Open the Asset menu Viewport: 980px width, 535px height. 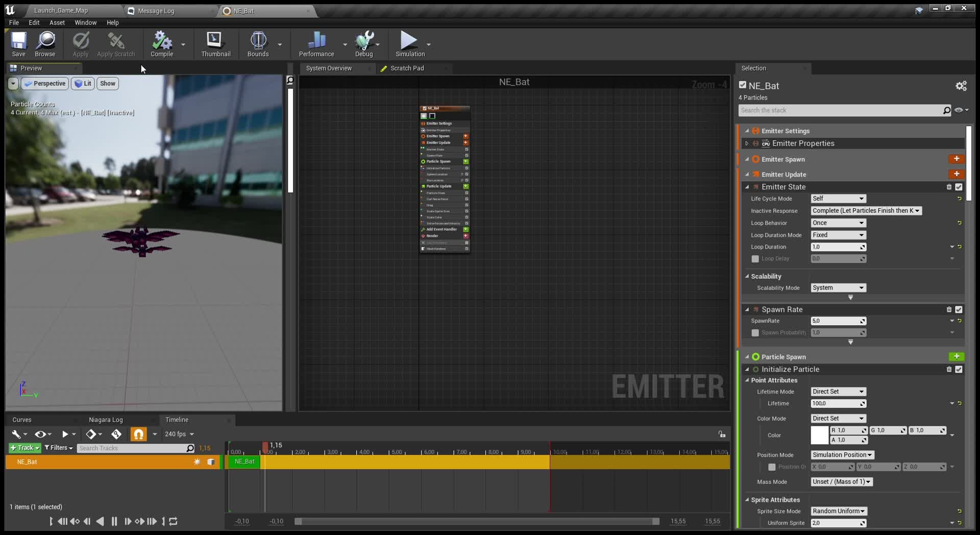(x=57, y=22)
